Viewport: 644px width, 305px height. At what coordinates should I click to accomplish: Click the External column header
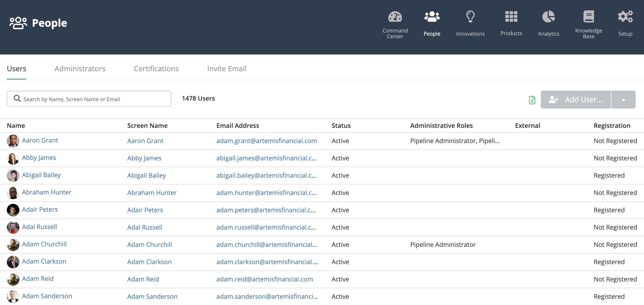pos(527,126)
